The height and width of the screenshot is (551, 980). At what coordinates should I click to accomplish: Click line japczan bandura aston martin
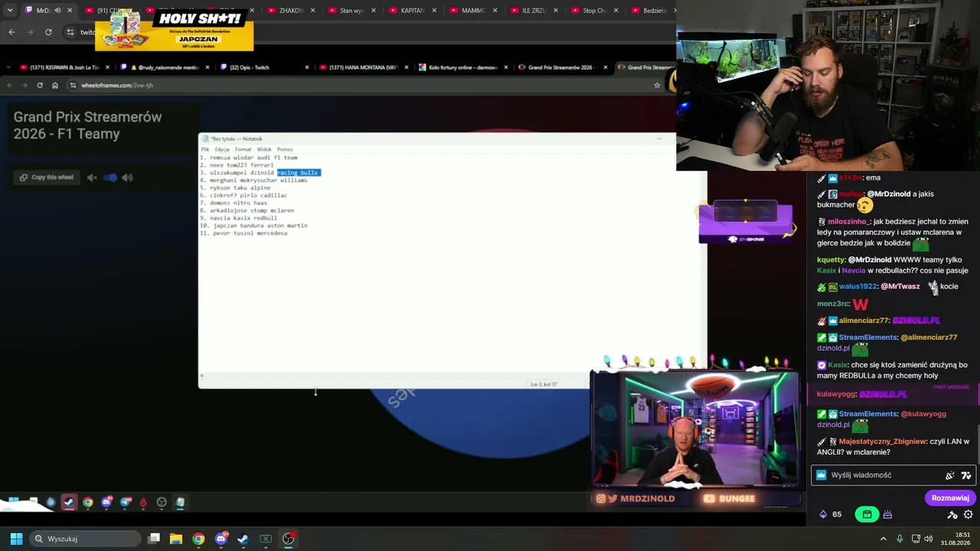[253, 226]
